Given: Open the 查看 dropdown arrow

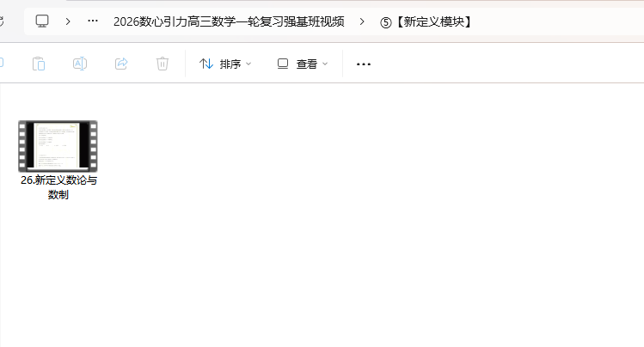Looking at the screenshot, I should pyautogui.click(x=325, y=64).
